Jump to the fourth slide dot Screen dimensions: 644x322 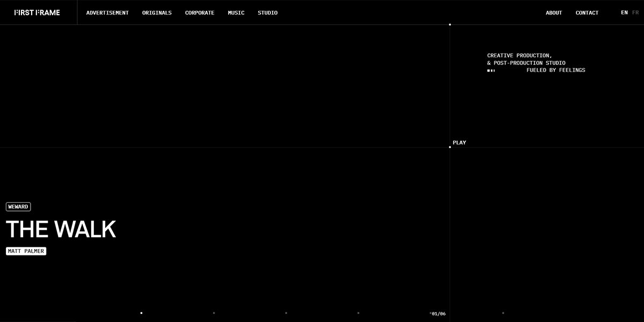[358, 313]
